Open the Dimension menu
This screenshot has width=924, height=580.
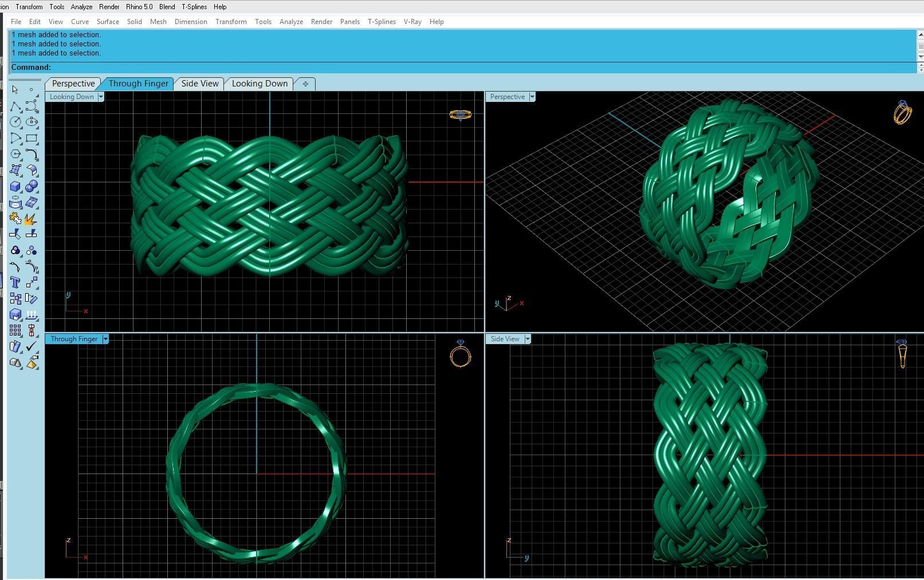(x=191, y=22)
